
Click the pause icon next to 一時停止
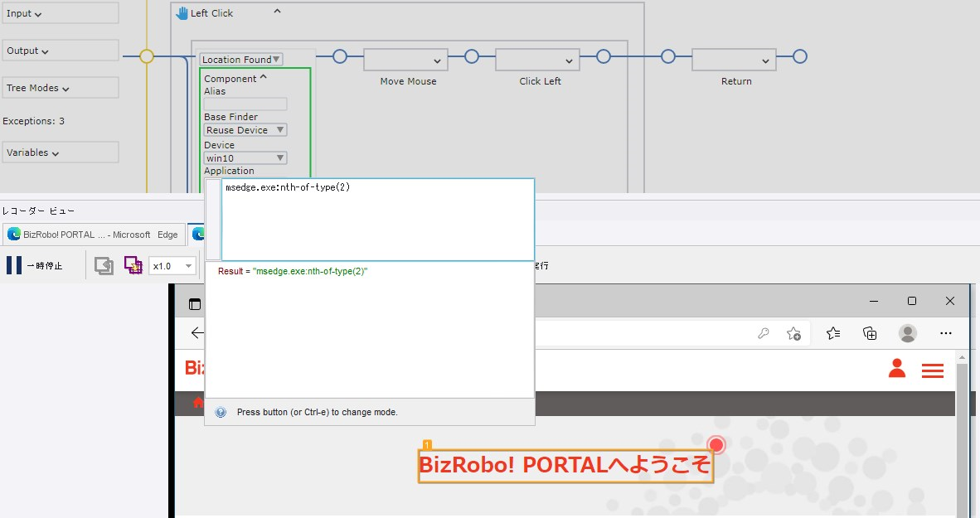(14, 265)
